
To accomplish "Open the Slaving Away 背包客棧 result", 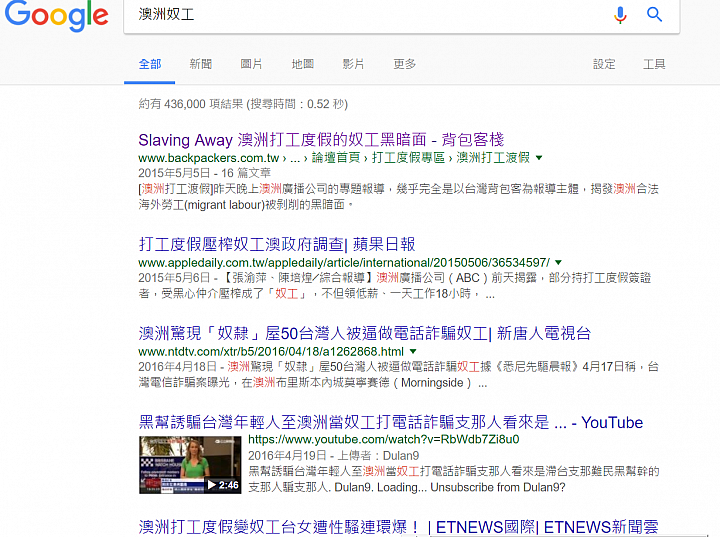I will point(321,140).
